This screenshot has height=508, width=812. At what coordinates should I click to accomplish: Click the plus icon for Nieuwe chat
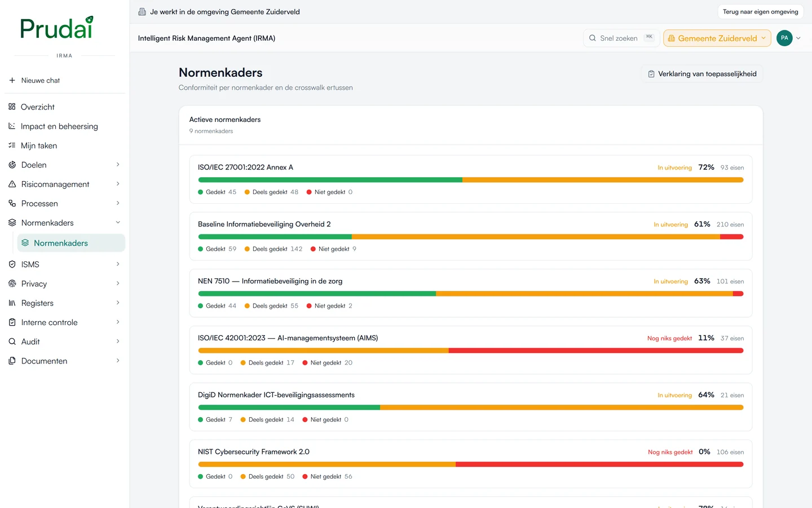tap(12, 80)
